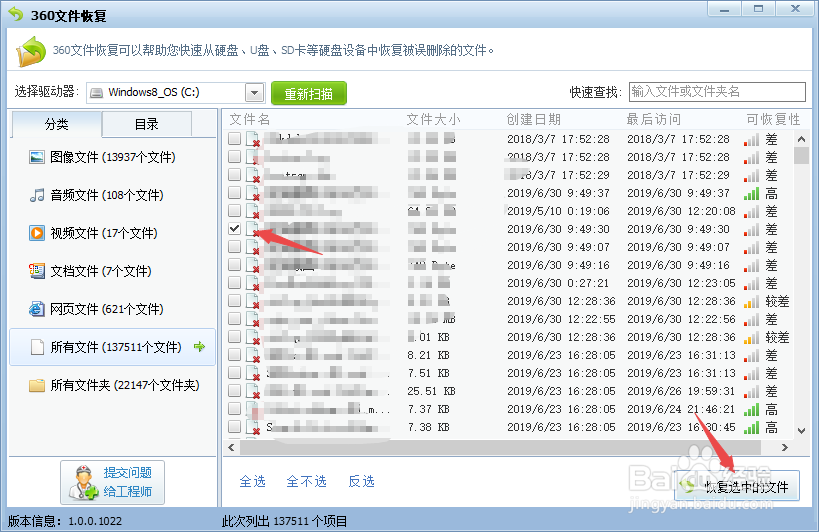
Task: Click the audio files music note icon
Action: click(x=37, y=195)
